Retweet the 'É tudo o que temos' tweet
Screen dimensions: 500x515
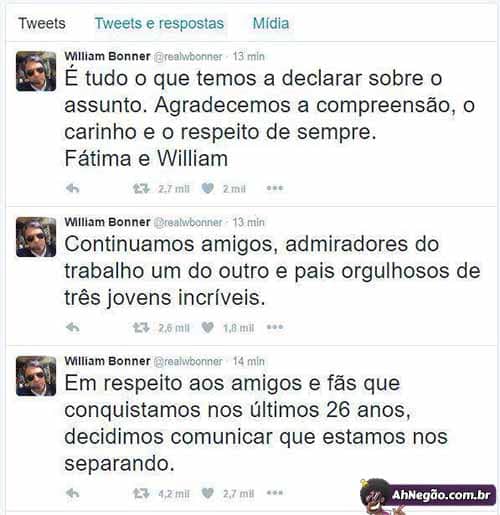141,189
